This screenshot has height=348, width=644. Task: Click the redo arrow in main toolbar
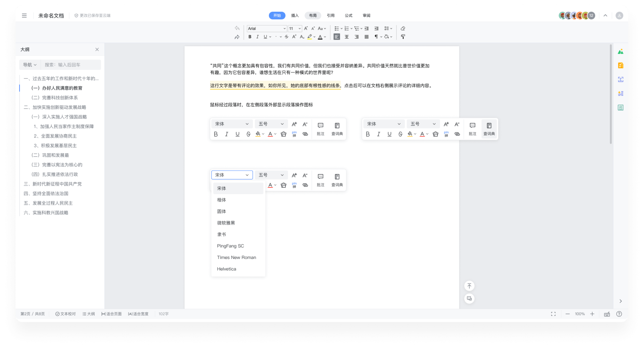[237, 37]
